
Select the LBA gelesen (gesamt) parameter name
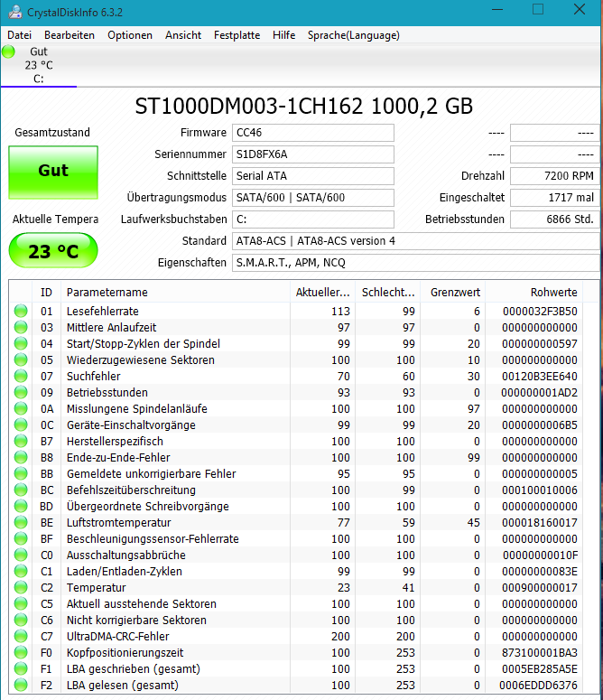pos(123,685)
